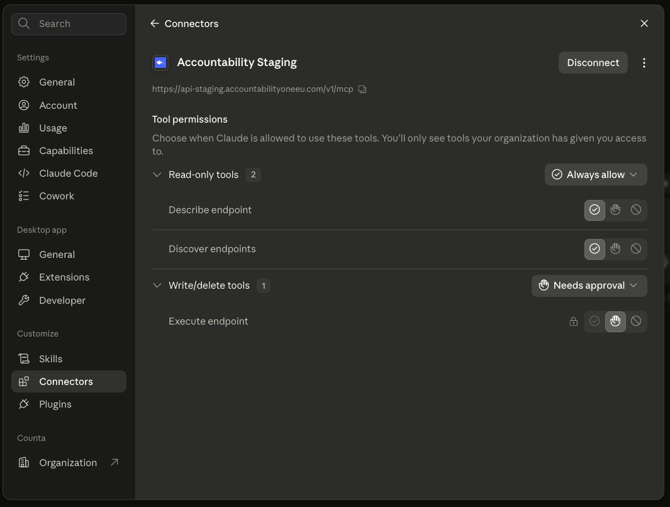Open the Organization link under Counta

(68, 463)
